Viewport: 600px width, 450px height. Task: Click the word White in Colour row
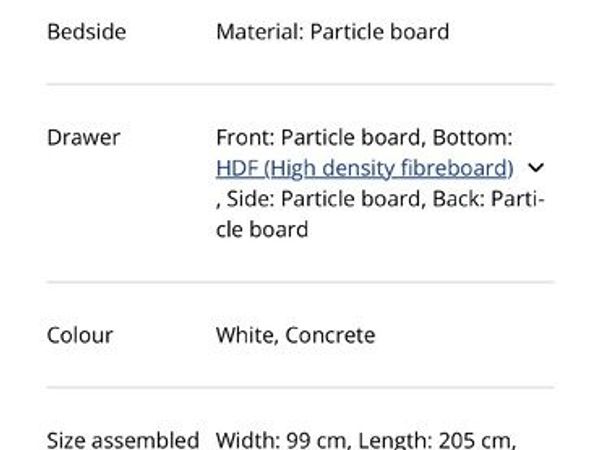pos(245,336)
